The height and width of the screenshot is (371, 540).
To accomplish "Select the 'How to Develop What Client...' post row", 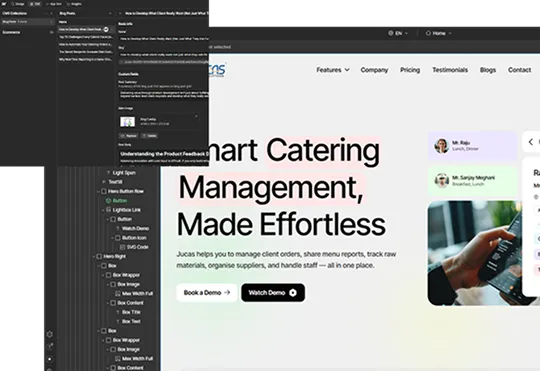I will pos(85,30).
